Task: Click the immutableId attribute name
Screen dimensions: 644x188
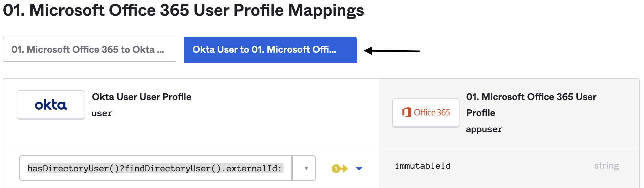Action: coord(423,166)
